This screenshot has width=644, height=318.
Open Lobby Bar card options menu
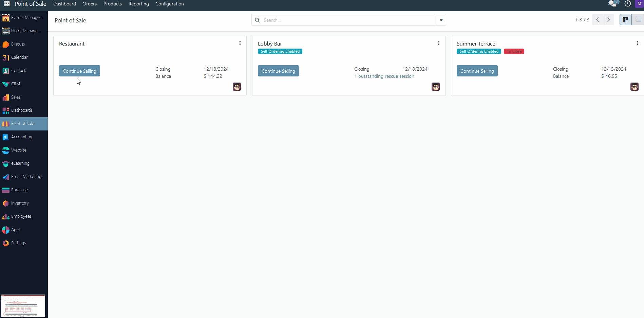pos(439,43)
